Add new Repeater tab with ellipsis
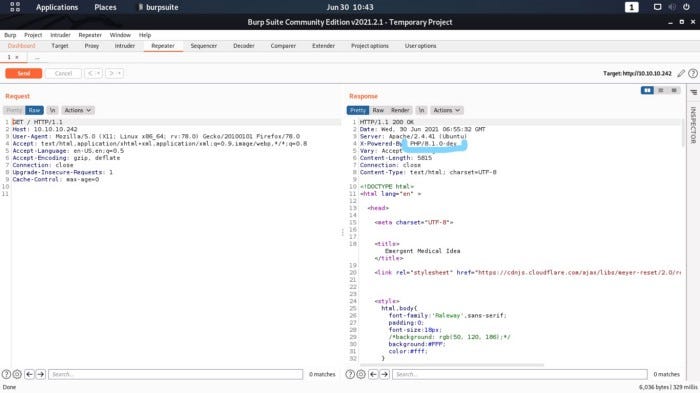This screenshot has width=700, height=393. coord(38,58)
